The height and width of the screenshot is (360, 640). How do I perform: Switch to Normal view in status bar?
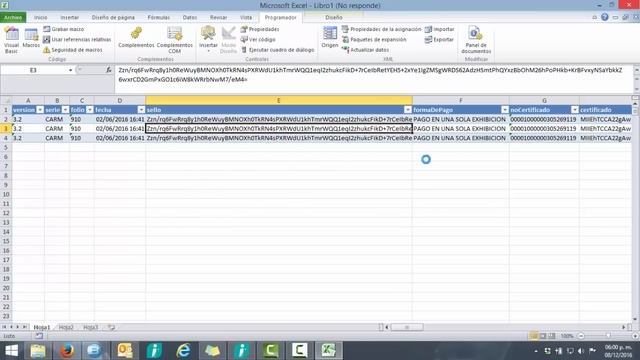(x=533, y=336)
